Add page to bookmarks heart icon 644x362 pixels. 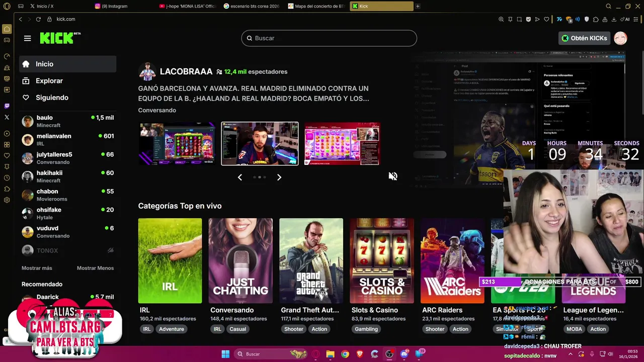(547, 20)
